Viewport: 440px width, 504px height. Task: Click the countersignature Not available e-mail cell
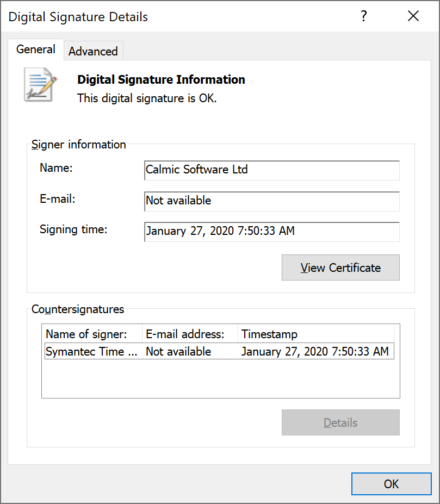pyautogui.click(x=178, y=352)
